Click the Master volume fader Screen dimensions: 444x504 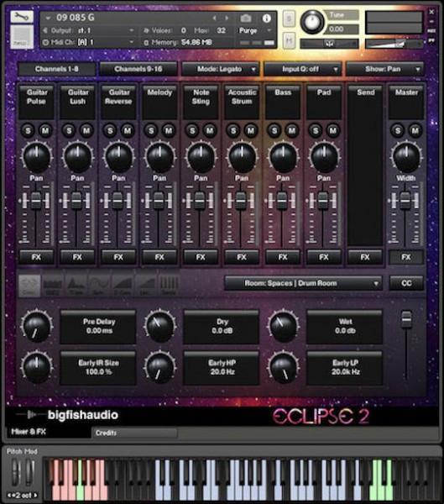(405, 201)
